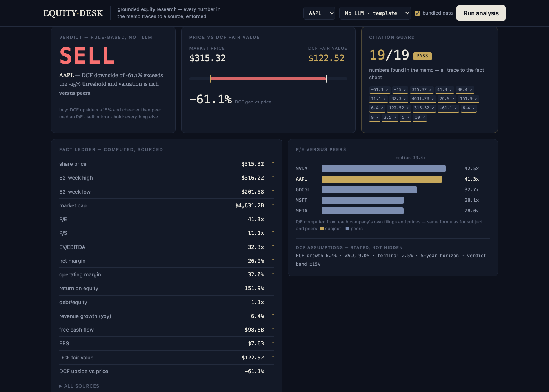Click the 1.1x debt/equity value
Screen dimensions: 549x392
pyautogui.click(x=257, y=302)
